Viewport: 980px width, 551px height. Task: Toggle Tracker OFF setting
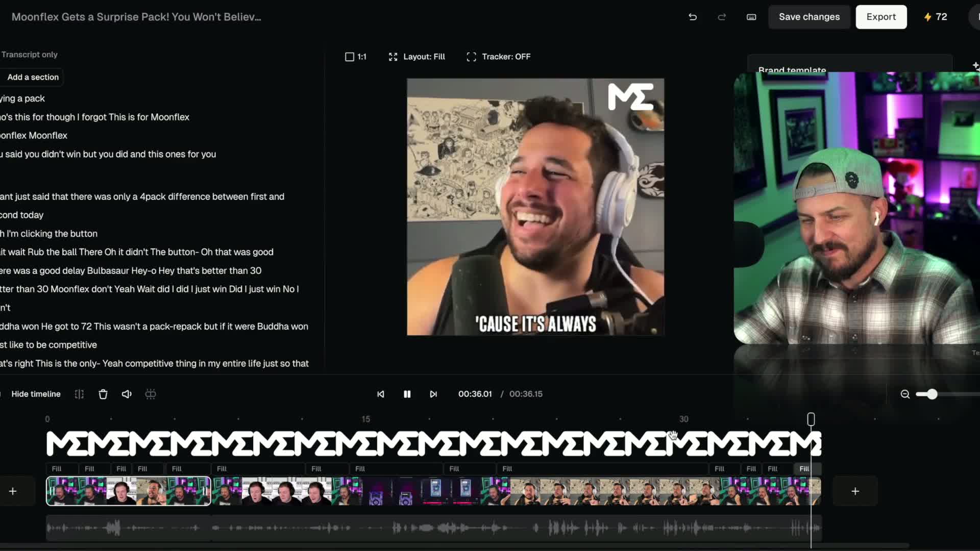point(499,57)
